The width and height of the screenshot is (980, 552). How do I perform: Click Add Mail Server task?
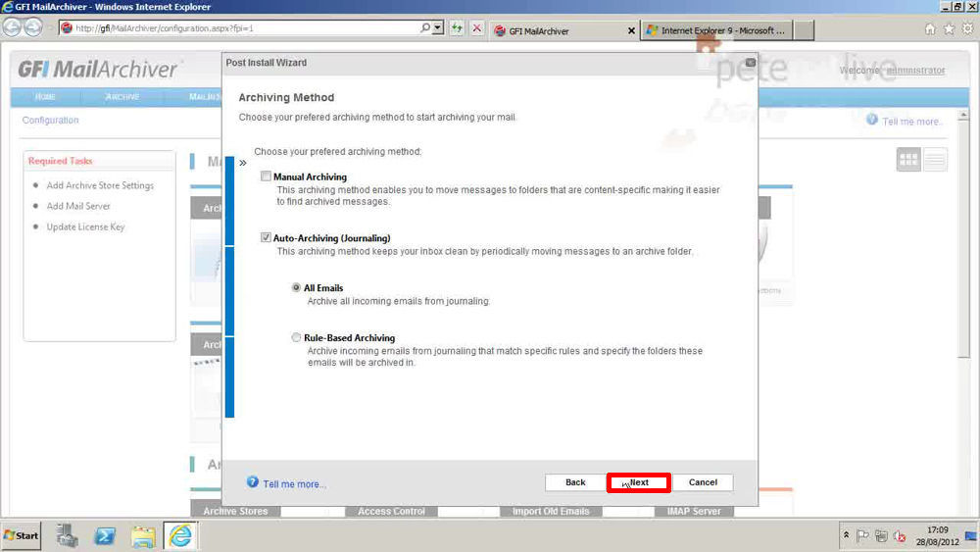coord(78,206)
